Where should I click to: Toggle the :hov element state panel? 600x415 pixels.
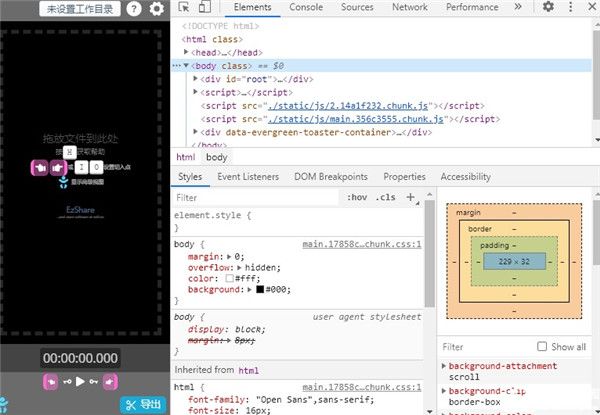357,197
